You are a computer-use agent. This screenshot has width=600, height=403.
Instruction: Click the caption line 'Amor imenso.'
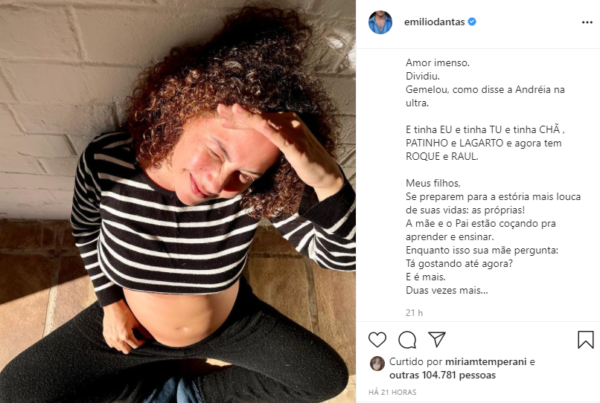point(437,63)
